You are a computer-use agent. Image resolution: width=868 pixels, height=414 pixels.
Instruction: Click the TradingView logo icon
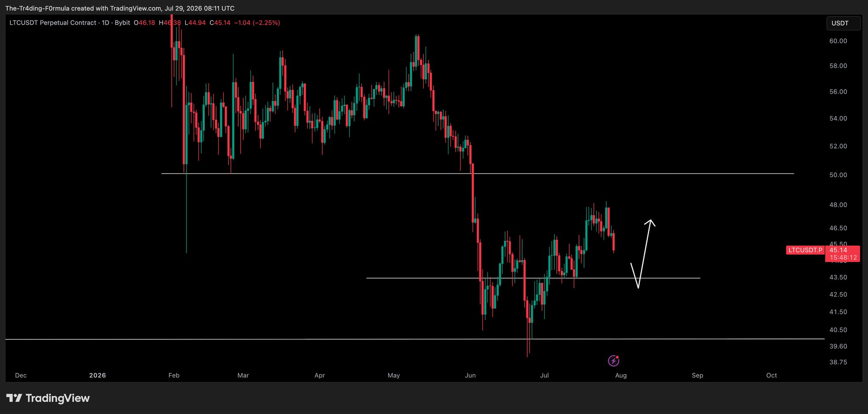pos(14,398)
